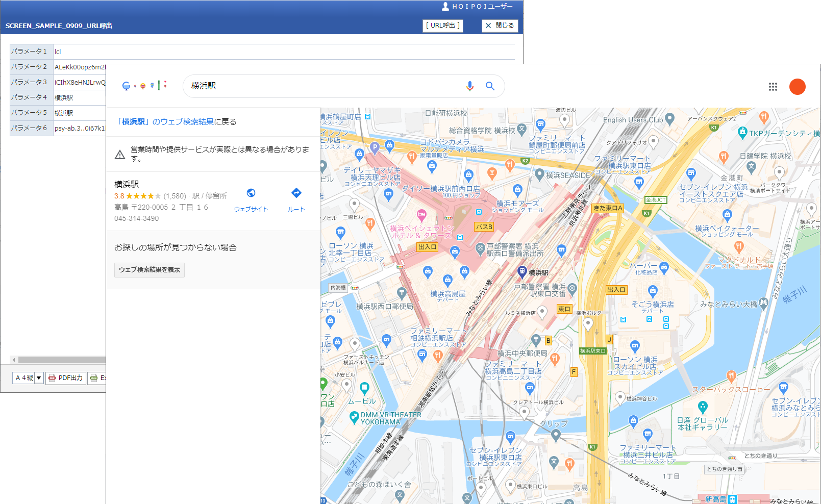This screenshot has width=821, height=504.
Task: Click the ルート link text
Action: click(x=296, y=209)
